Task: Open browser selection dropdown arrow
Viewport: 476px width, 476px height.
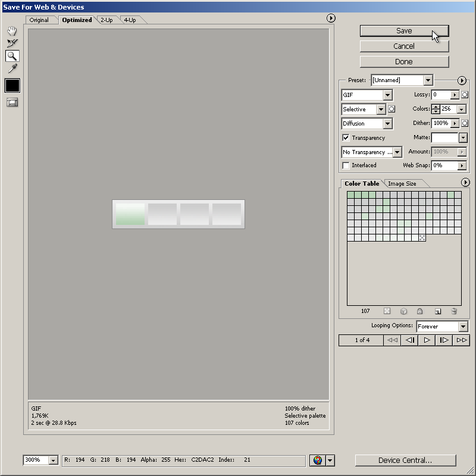Action: point(330,460)
